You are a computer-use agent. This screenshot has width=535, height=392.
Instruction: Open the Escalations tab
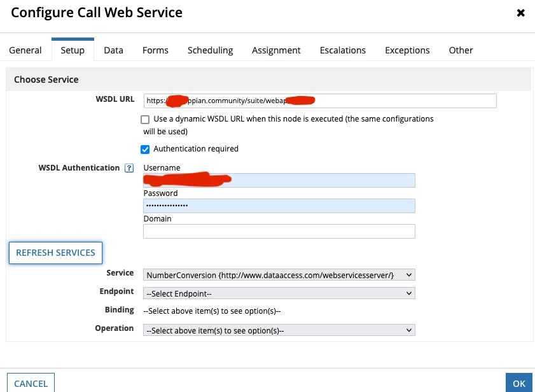(342, 50)
